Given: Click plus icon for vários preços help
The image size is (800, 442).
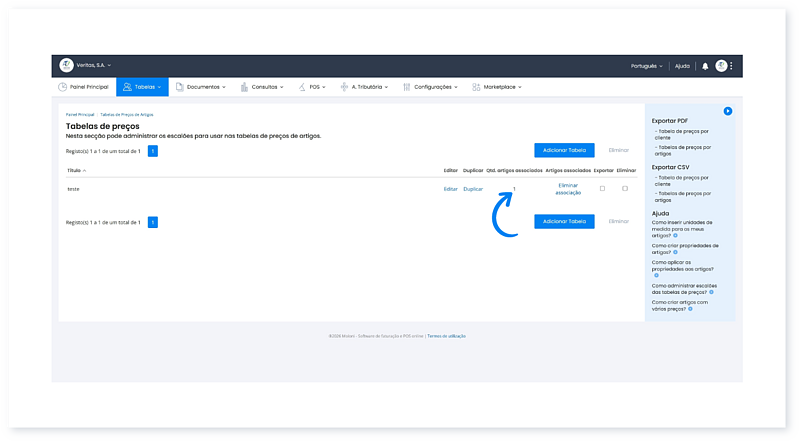Looking at the screenshot, I should [690, 309].
